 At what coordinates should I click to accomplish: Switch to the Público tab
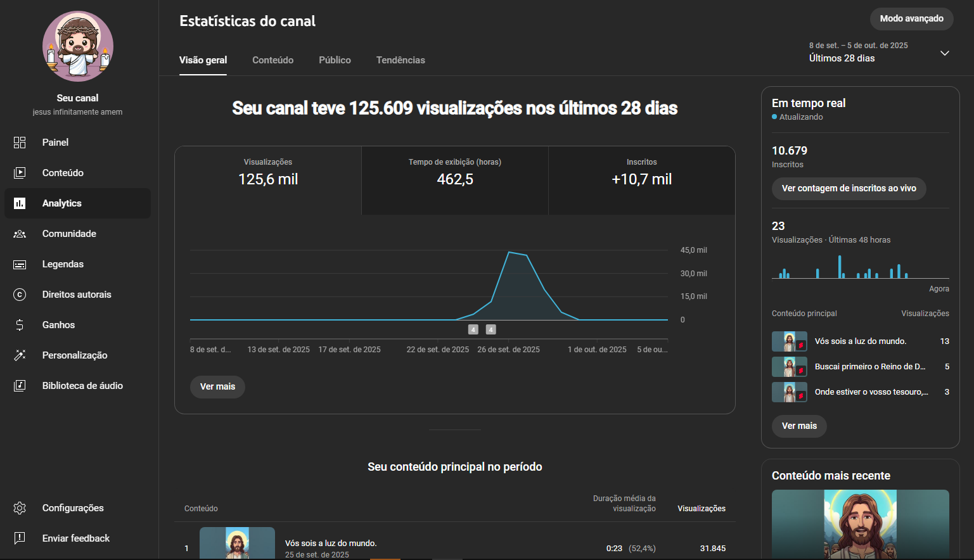coord(335,60)
